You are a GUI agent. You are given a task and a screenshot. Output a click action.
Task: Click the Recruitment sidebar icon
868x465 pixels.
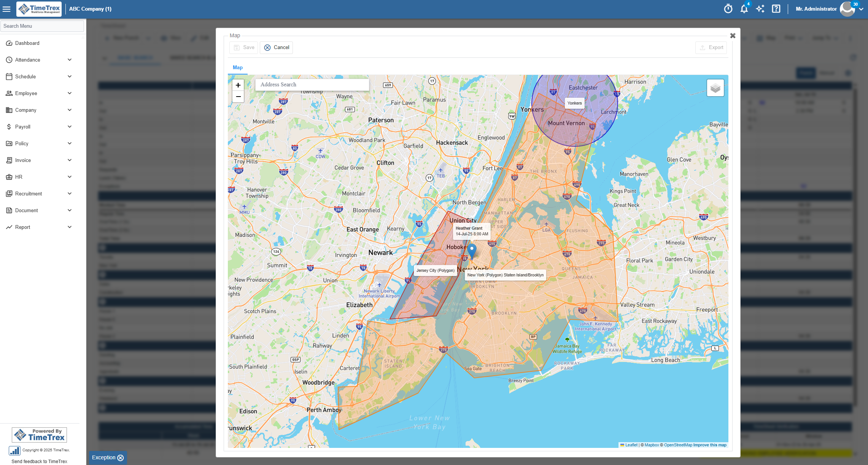tap(9, 194)
